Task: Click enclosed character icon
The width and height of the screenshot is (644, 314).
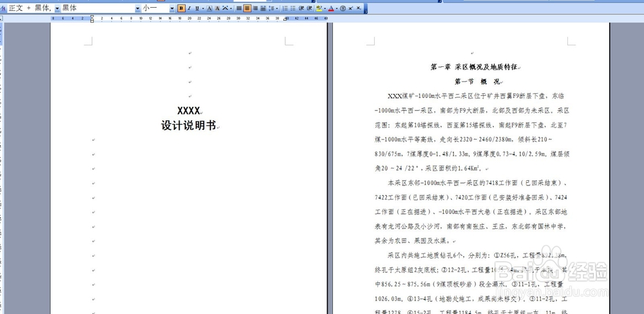Action: (343, 8)
